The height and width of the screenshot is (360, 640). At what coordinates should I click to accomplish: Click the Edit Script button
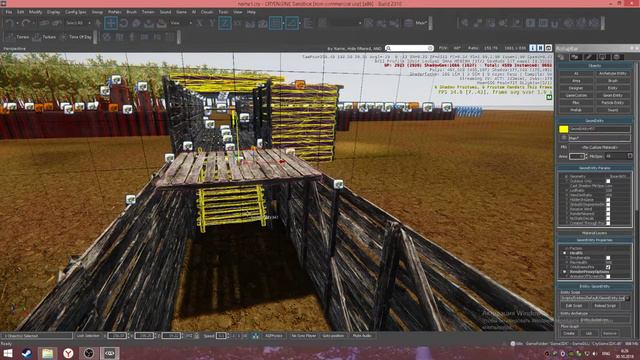tap(574, 306)
